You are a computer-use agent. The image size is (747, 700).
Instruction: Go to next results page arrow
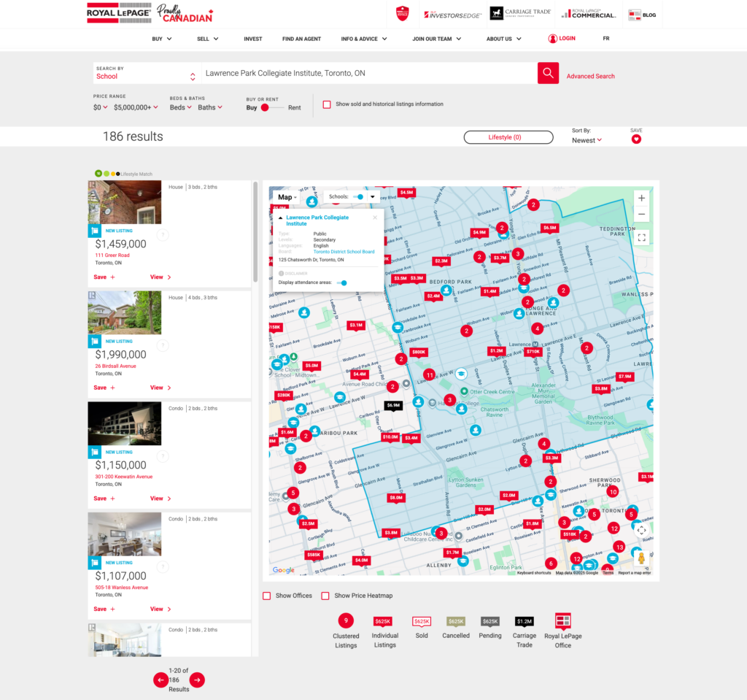click(x=197, y=680)
